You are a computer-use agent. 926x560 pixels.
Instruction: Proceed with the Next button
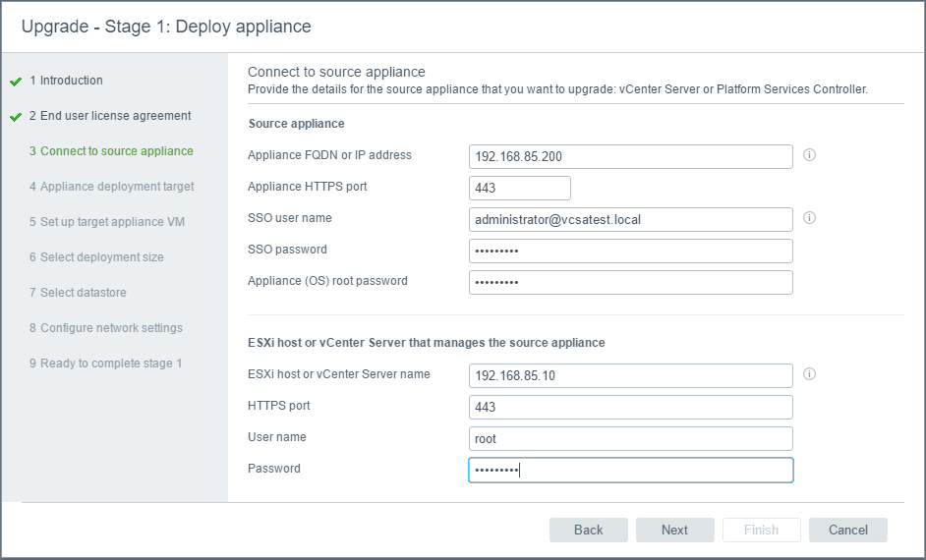pyautogui.click(x=674, y=530)
